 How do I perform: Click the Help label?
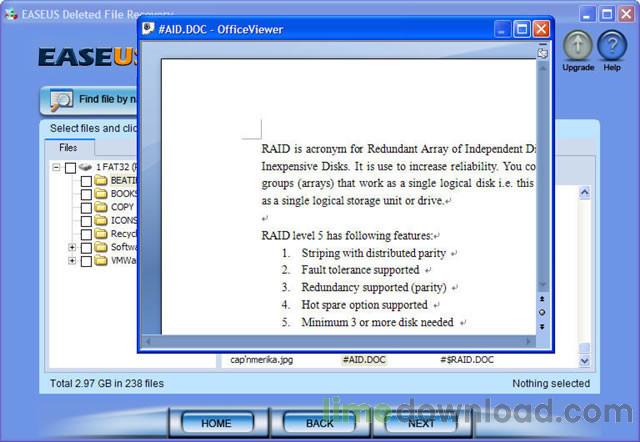tap(612, 67)
